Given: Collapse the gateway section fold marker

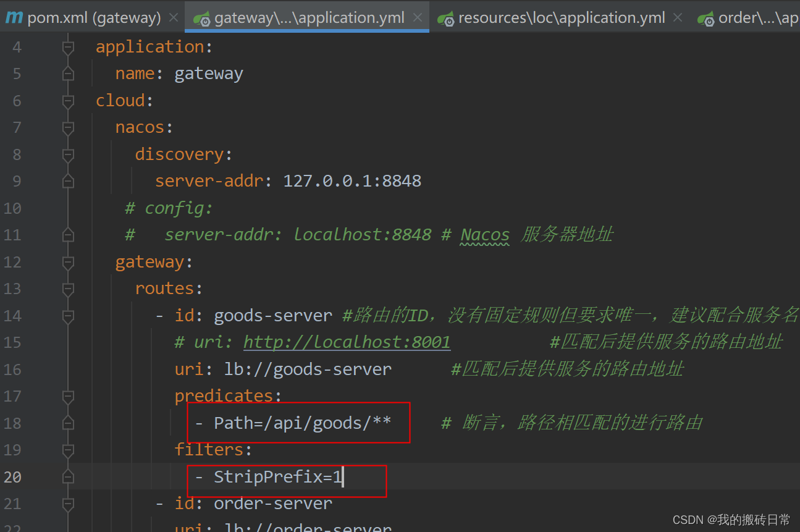Looking at the screenshot, I should (x=68, y=261).
